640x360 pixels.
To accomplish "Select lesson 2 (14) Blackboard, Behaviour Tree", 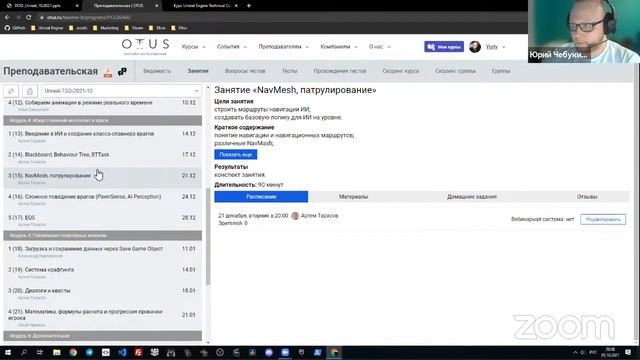I will pyautogui.click(x=102, y=157).
